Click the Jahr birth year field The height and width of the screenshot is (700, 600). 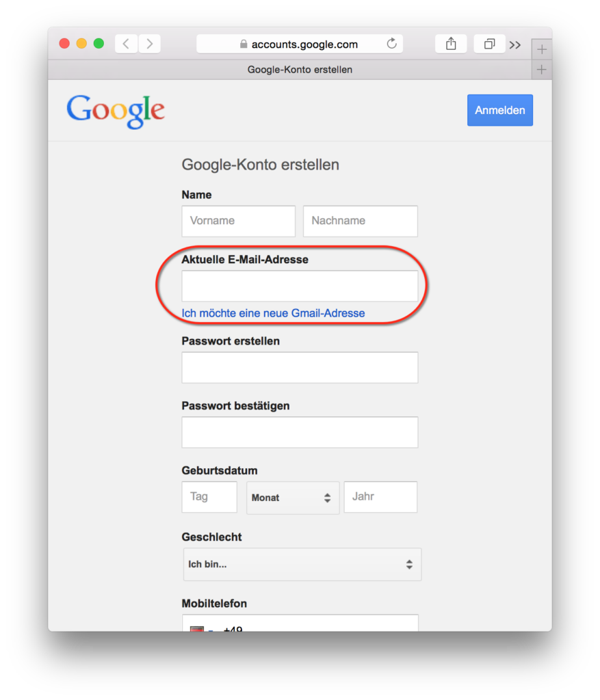coord(380,497)
